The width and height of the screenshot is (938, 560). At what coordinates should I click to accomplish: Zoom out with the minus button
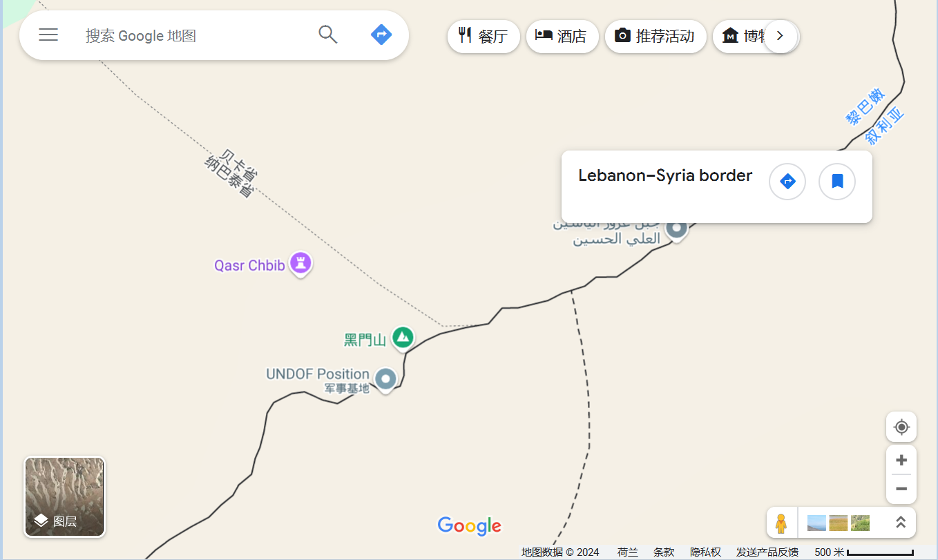901,489
